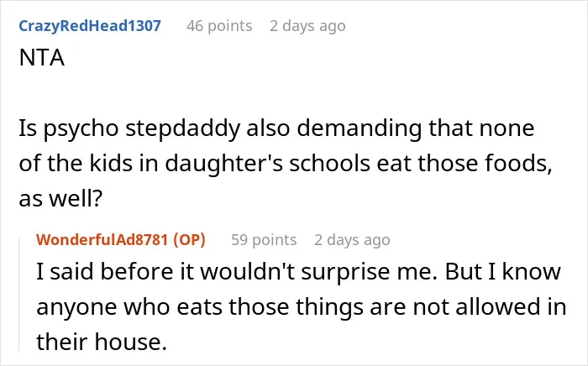The image size is (588, 366).
Task: Click the 'as well?' ending line
Action: 60,198
